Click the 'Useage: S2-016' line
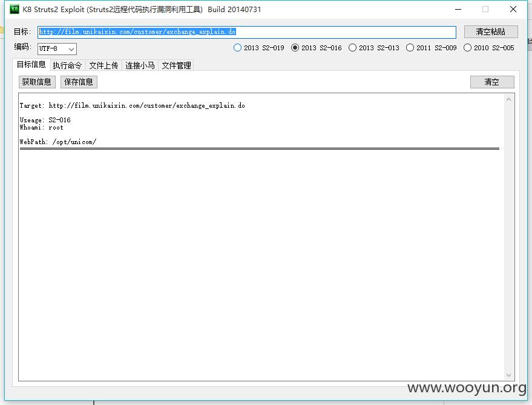The image size is (532, 405). point(45,120)
